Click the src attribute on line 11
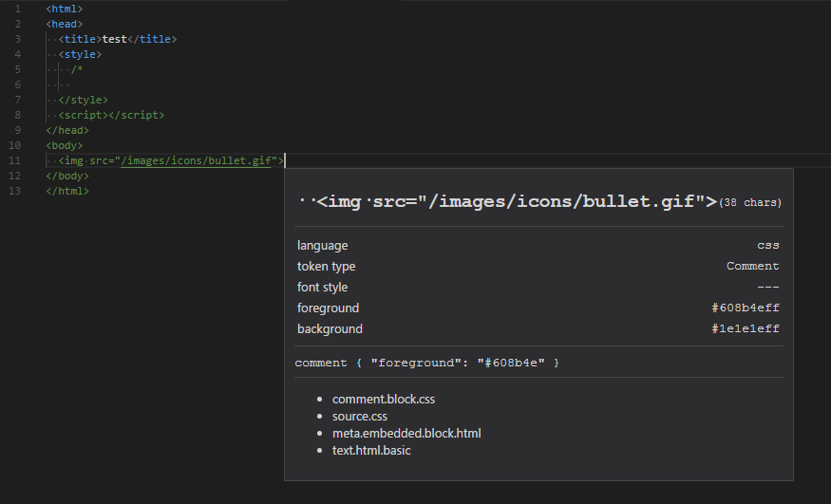Viewport: 831px width, 504px height. [x=99, y=160]
